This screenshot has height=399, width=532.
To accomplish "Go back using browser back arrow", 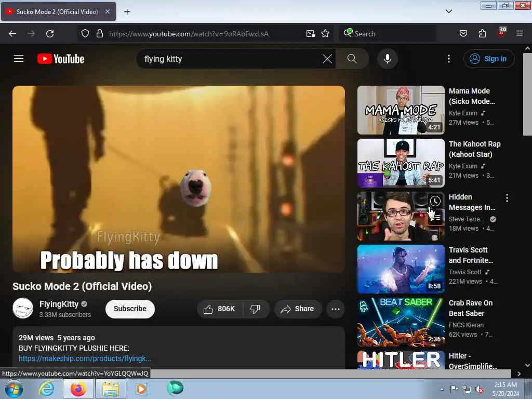I will (x=12, y=34).
